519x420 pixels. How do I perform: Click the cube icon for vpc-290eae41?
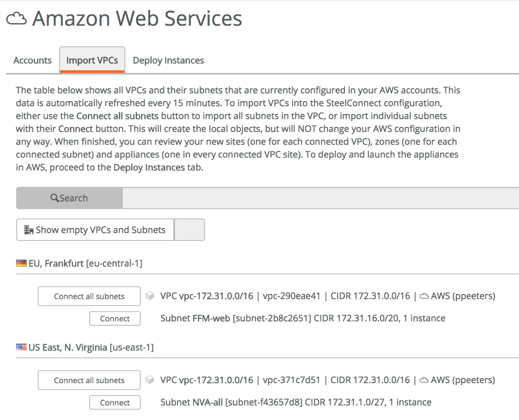[150, 296]
